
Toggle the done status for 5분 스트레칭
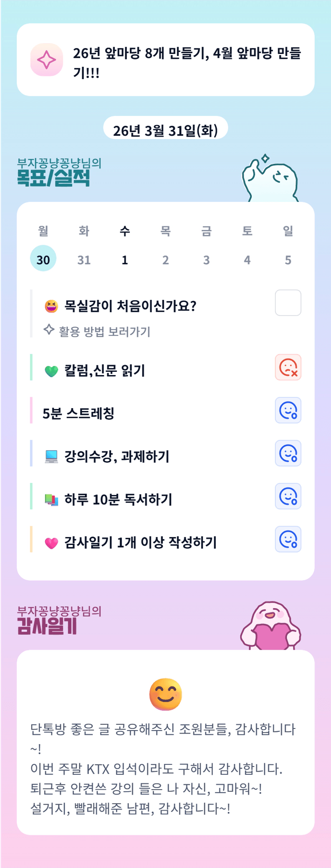[288, 410]
